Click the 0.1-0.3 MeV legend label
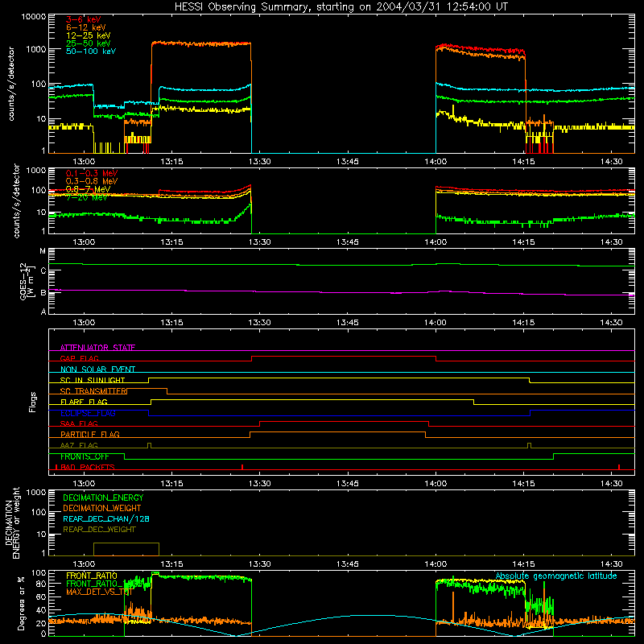 (x=92, y=173)
